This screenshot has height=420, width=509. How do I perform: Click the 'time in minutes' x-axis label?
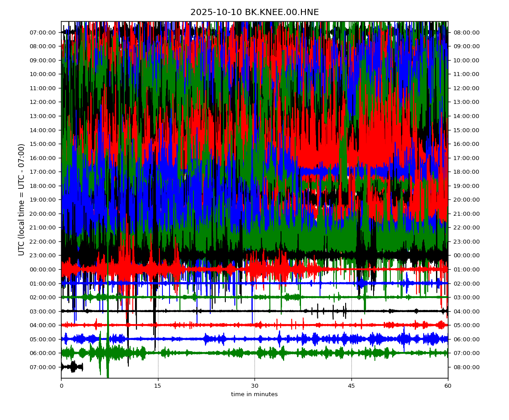(254, 394)
